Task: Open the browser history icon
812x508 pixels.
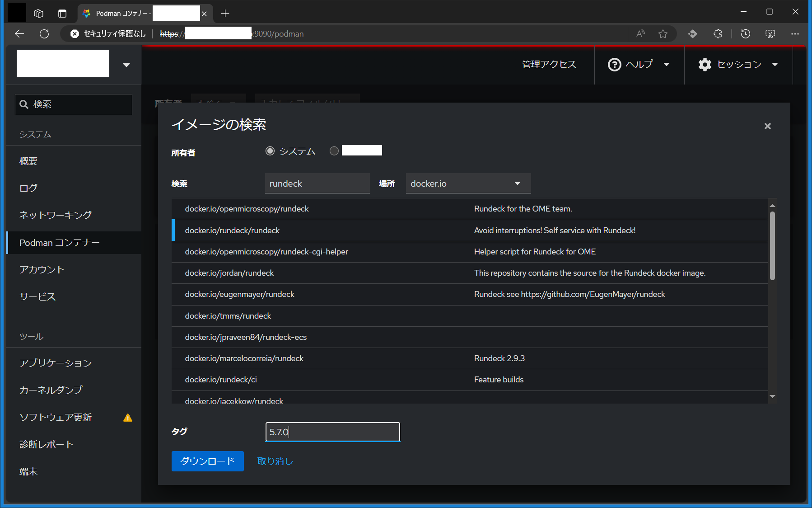Action: pos(746,33)
